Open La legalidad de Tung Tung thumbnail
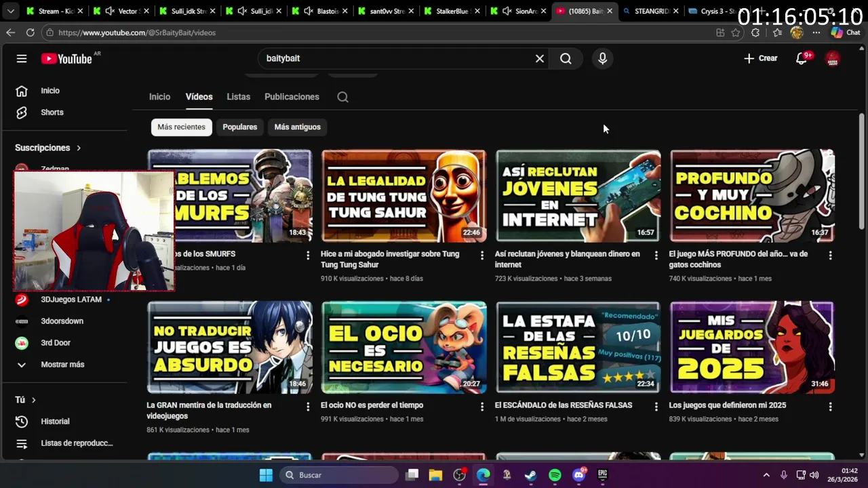 [403, 196]
